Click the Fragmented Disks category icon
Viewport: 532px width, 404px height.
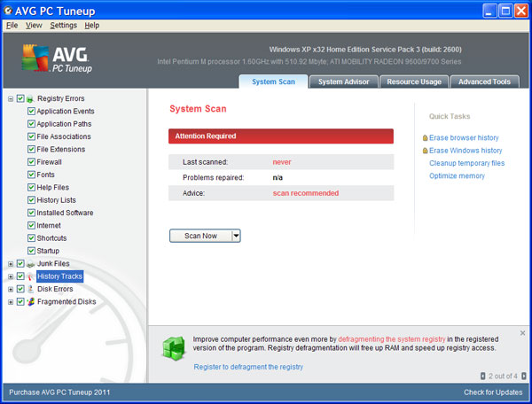pyautogui.click(x=30, y=301)
